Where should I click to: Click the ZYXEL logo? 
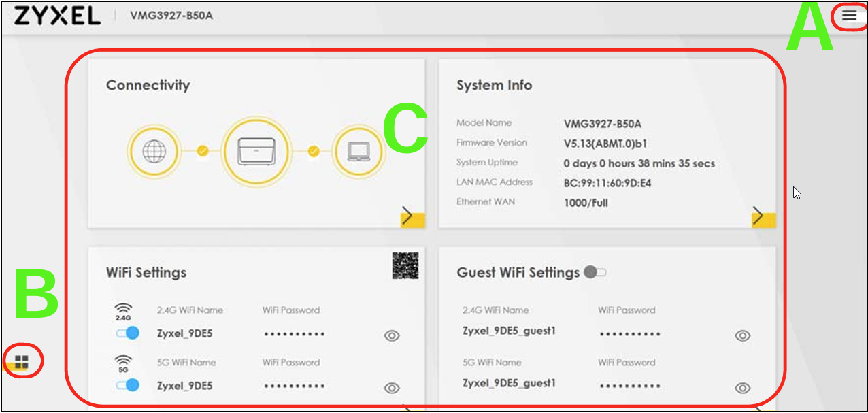click(57, 16)
